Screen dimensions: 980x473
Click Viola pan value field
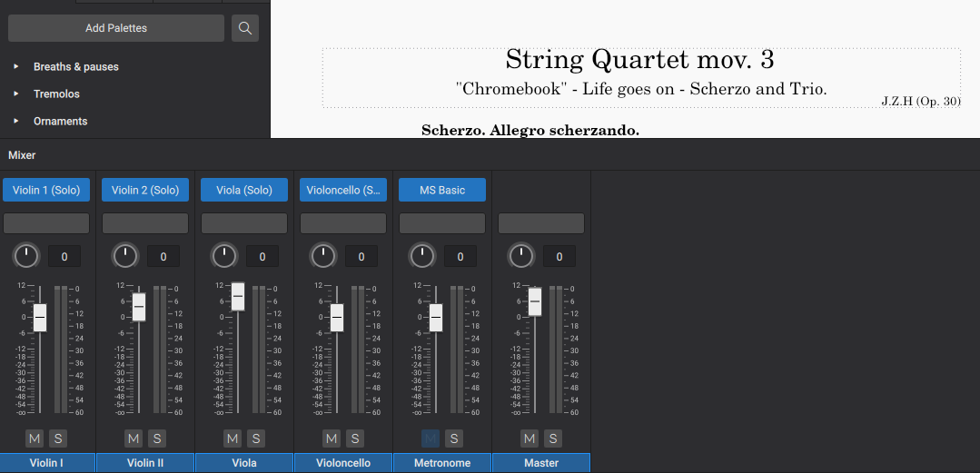click(262, 256)
